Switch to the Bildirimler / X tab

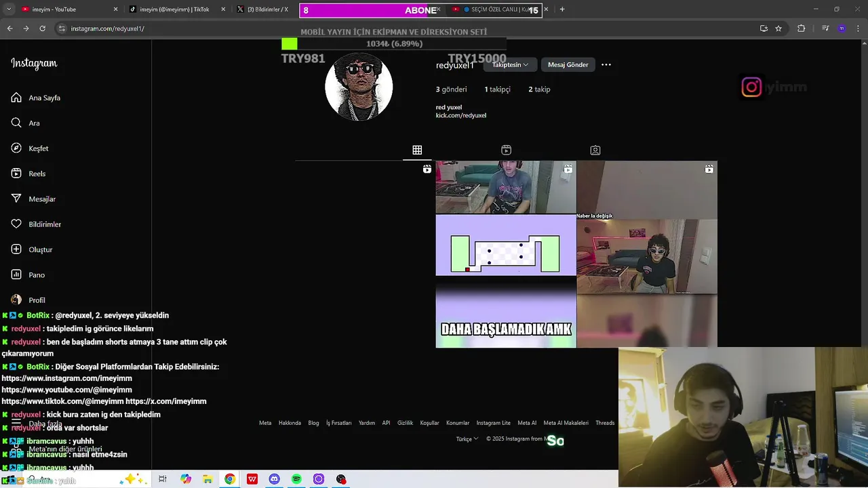[x=266, y=9]
